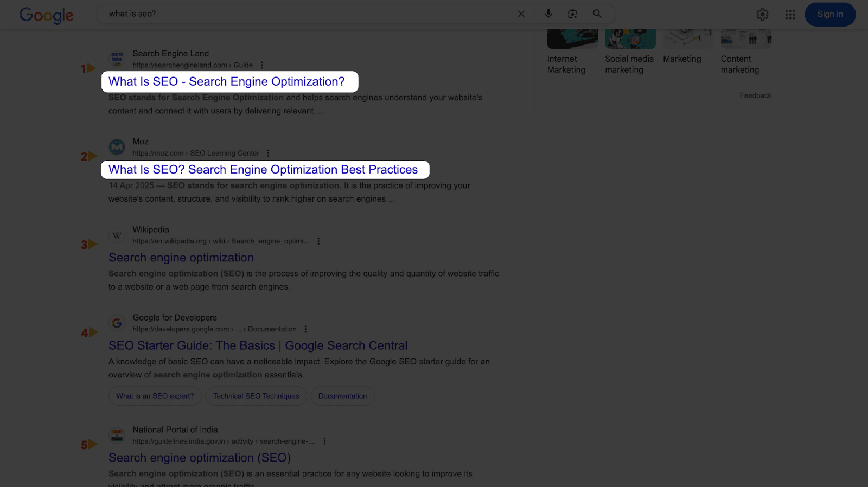Click the 'Content marketing' topic label
The image size is (868, 487).
click(x=740, y=65)
